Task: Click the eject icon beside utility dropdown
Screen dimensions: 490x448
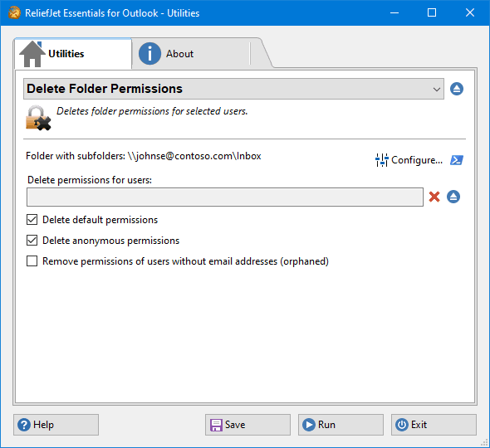Action: (457, 89)
